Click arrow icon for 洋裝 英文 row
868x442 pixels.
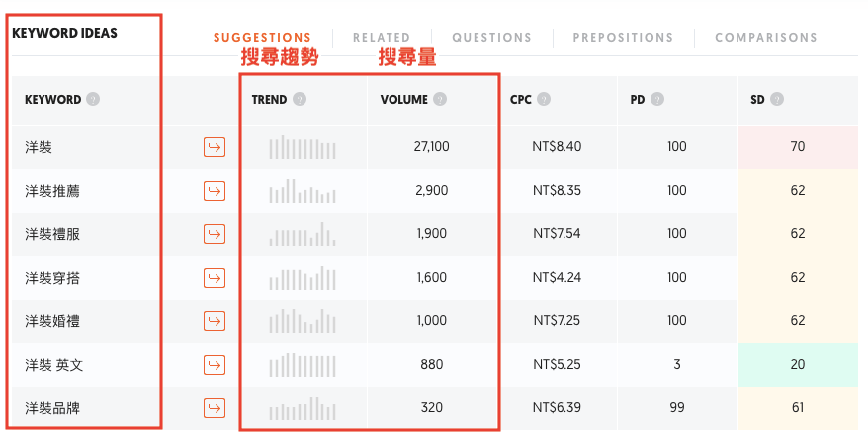[215, 365]
